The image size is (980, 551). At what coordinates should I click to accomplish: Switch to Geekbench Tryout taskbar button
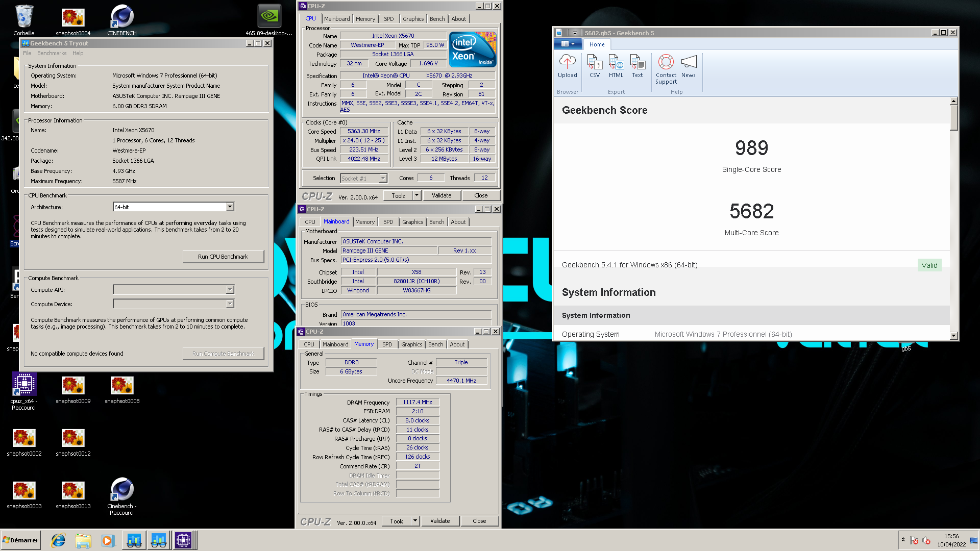click(x=134, y=540)
